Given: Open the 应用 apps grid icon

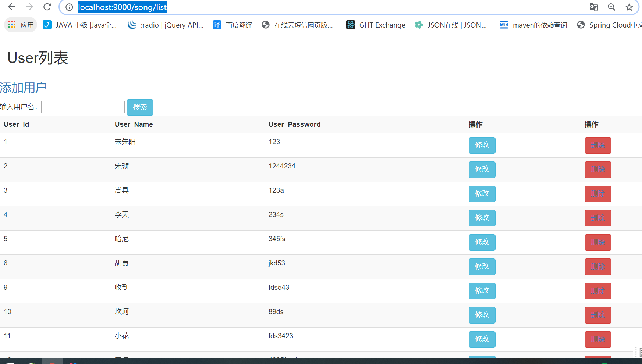Looking at the screenshot, I should pos(21,25).
